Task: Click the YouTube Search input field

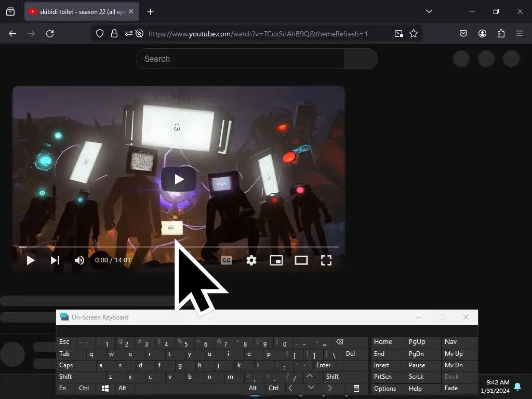Action: tap(240, 59)
